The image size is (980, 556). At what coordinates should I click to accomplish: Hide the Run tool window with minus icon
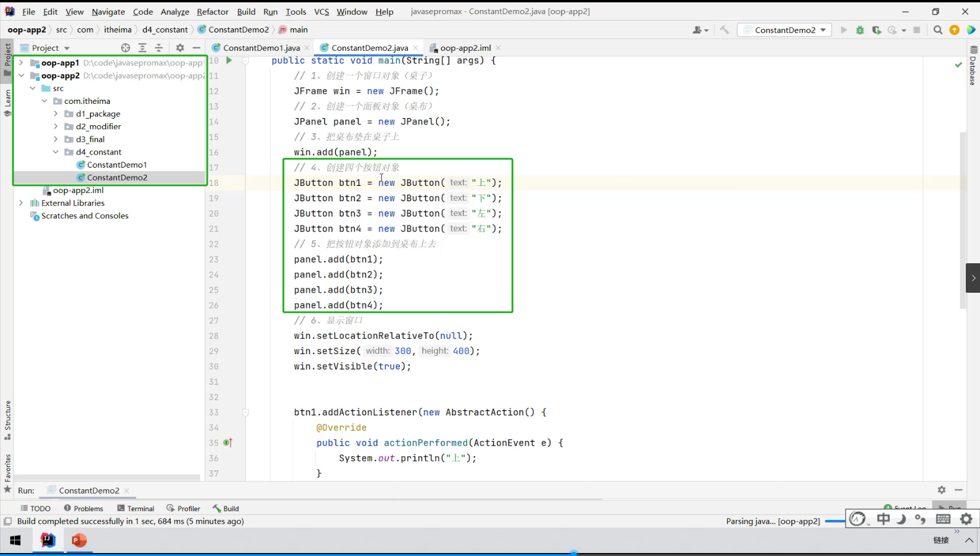(959, 490)
